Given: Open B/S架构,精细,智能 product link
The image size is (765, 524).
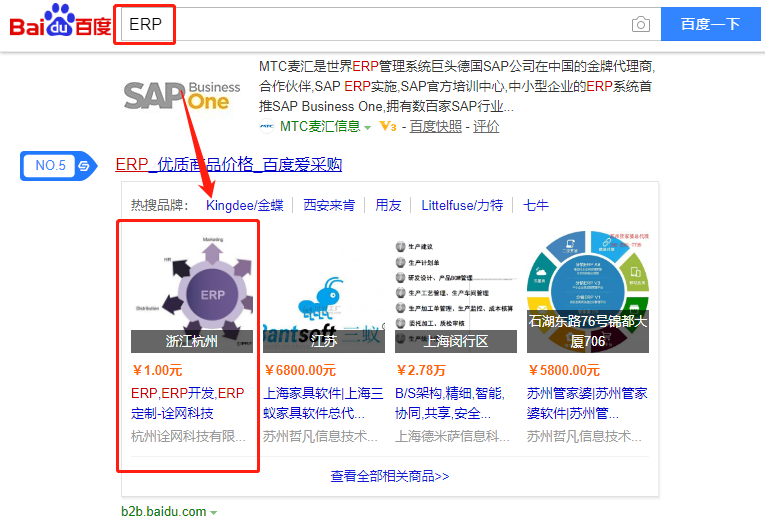Looking at the screenshot, I should [x=450, y=403].
